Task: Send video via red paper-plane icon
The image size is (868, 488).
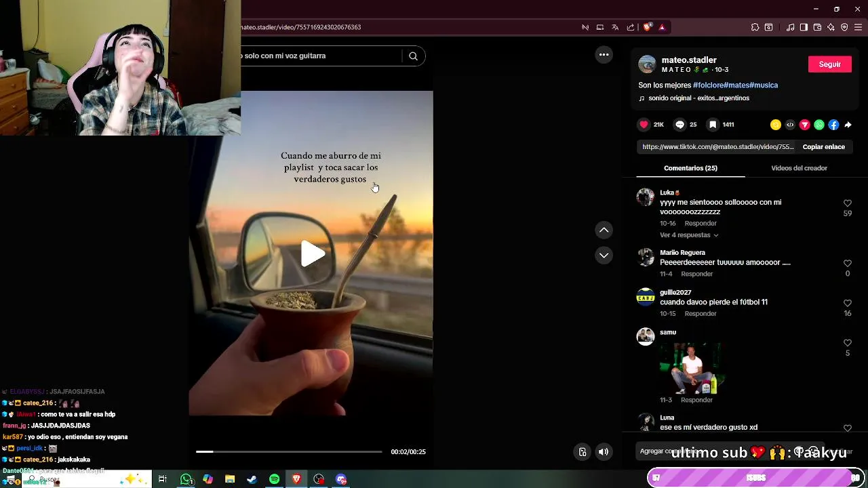Action: tap(805, 125)
